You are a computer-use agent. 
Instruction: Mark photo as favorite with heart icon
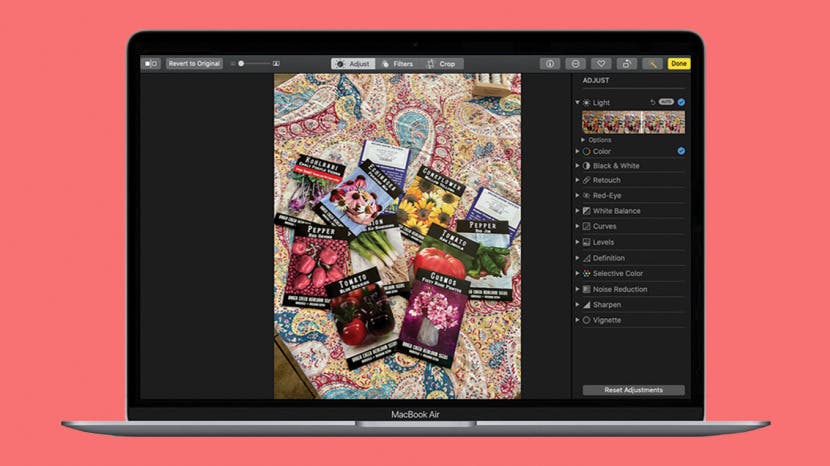601,64
